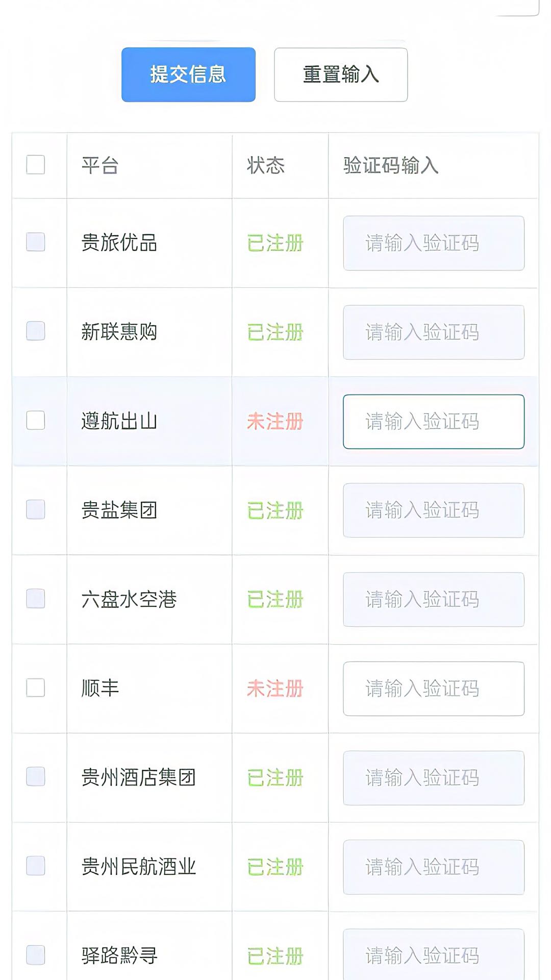Select the 贵州民航酒业 row checkbox

point(36,866)
